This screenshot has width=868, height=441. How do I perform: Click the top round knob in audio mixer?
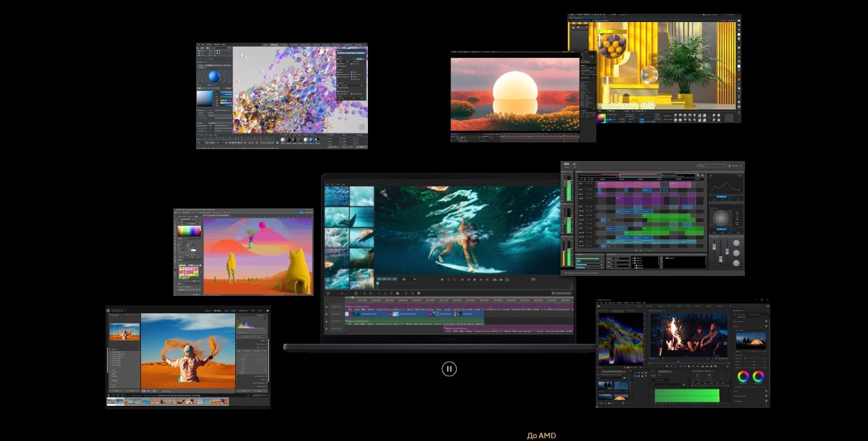[737, 244]
